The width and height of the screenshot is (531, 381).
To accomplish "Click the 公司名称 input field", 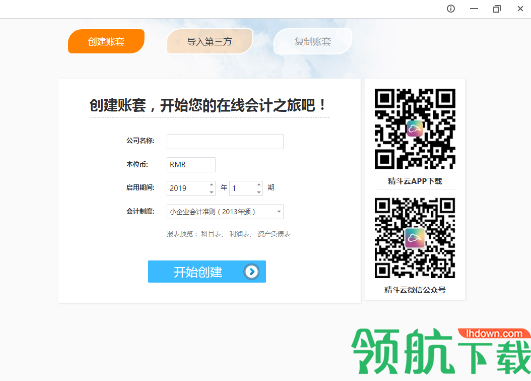I will [x=225, y=141].
